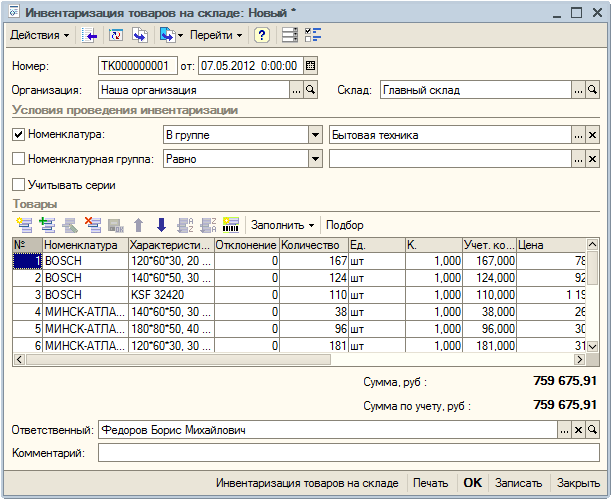Click the edit current row icon
611x499 pixels.
(x=70, y=225)
